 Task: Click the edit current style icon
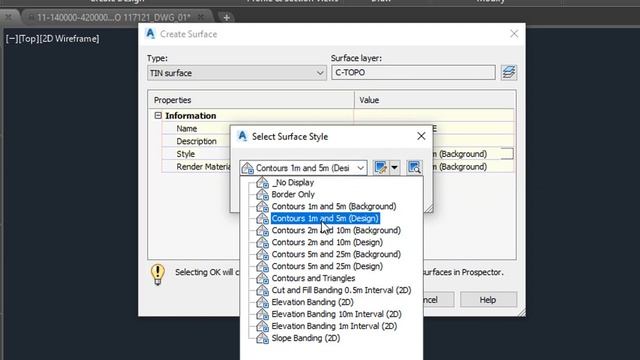coord(381,167)
